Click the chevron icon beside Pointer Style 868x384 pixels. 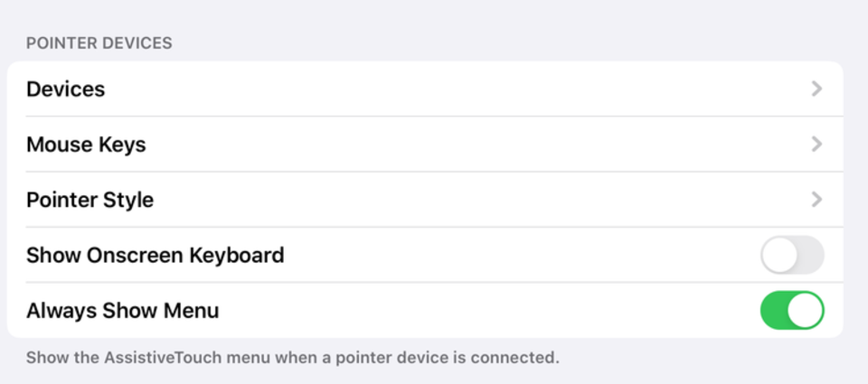[x=816, y=199]
